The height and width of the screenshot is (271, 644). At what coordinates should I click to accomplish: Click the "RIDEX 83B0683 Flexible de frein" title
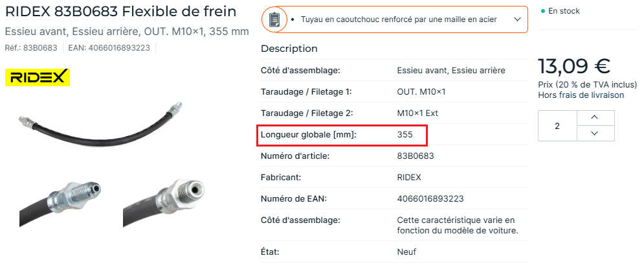pos(120,12)
